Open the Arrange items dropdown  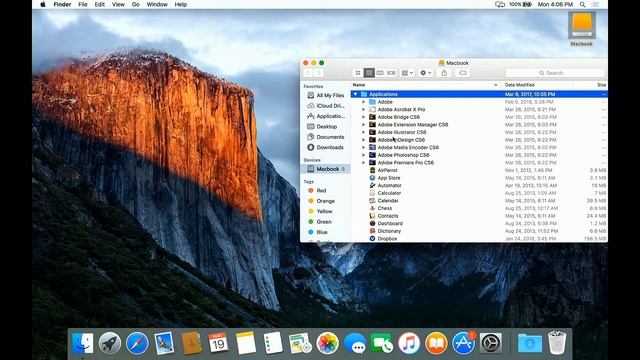[x=407, y=73]
